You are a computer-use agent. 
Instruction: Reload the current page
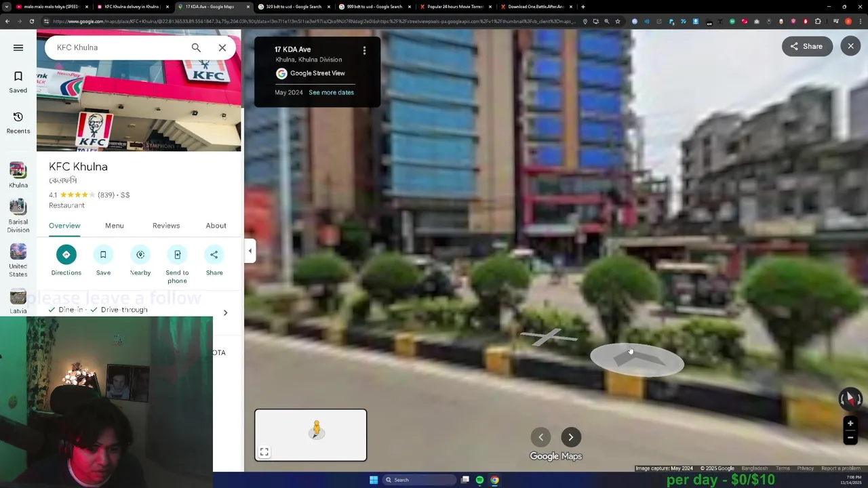tap(32, 21)
